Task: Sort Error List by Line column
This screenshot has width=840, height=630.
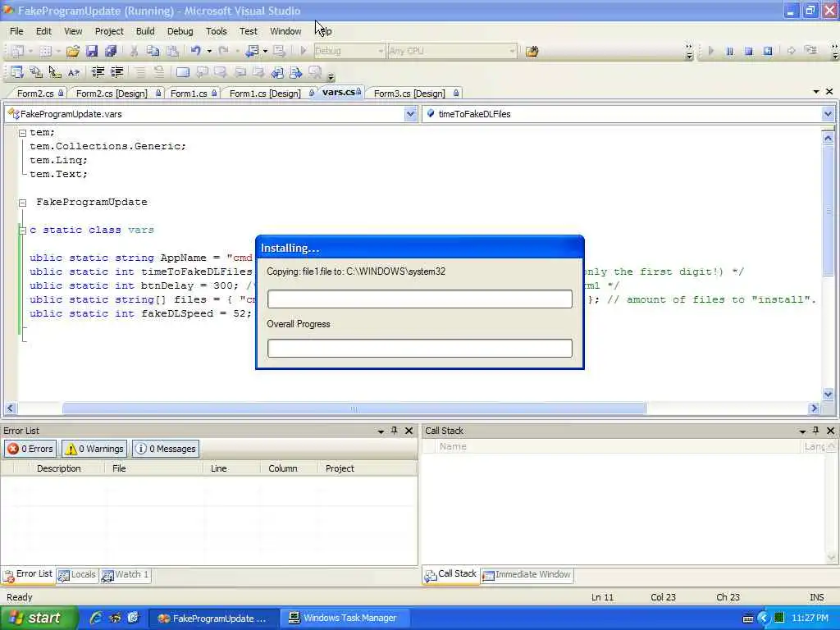Action: 219,468
